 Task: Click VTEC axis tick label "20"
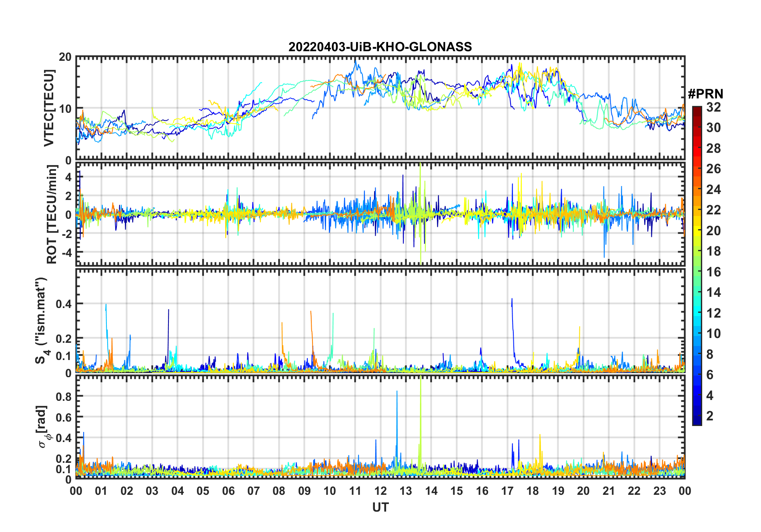[x=65, y=57]
